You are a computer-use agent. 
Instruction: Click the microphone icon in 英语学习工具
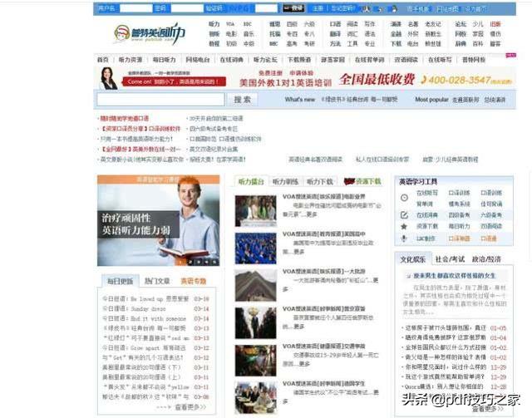pyautogui.click(x=404, y=239)
